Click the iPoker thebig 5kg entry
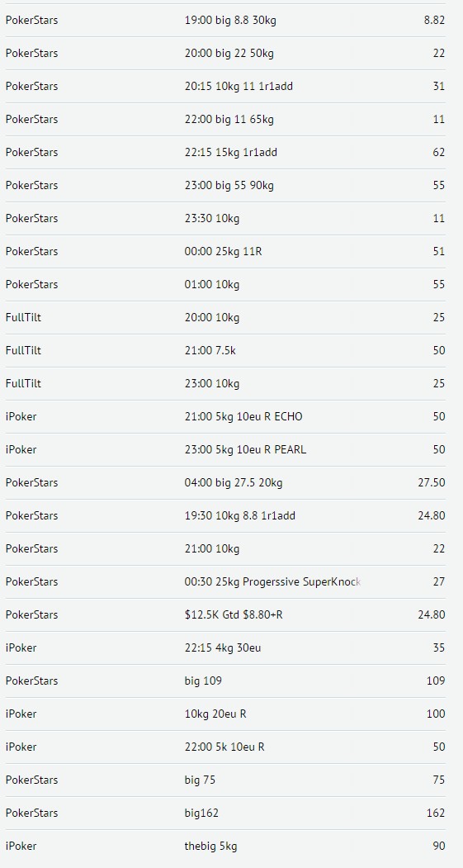 [x=225, y=846]
